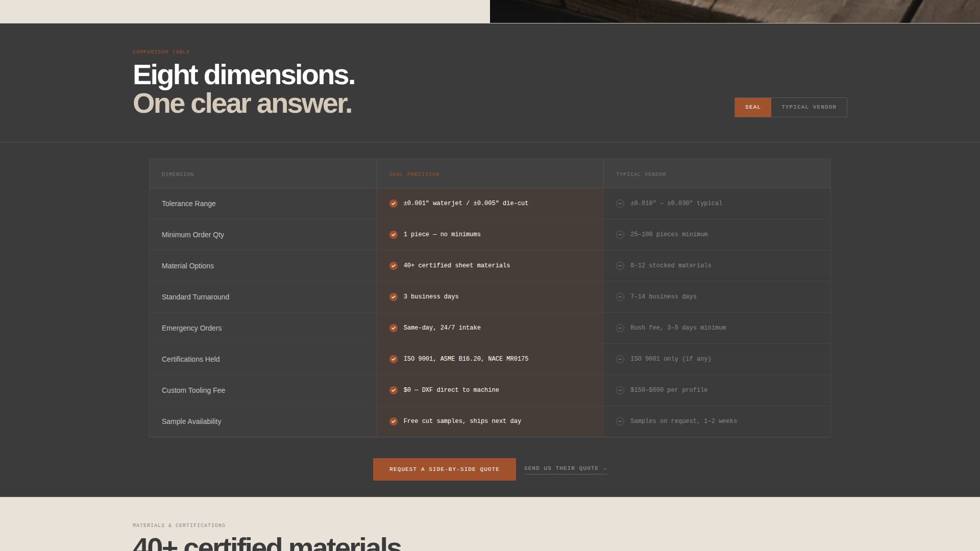This screenshot has width=980, height=551.
Task: Click the minus icon beside rush fee entry
Action: 620,328
